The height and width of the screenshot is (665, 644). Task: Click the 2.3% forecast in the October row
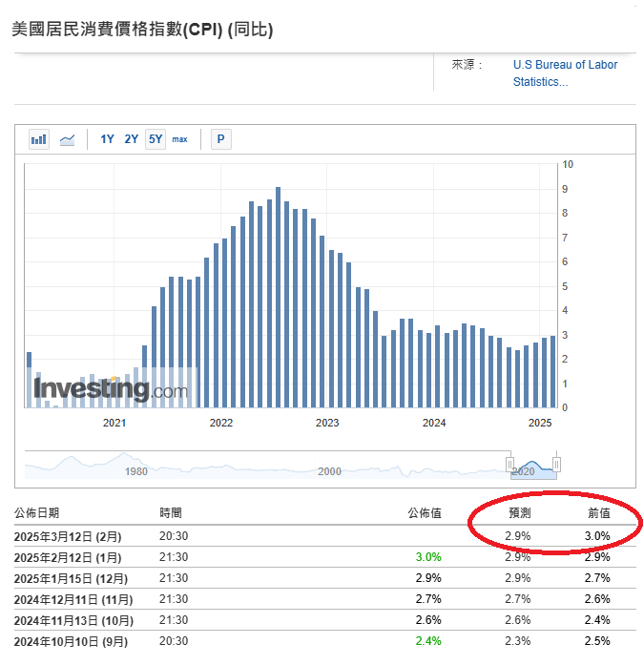point(518,641)
